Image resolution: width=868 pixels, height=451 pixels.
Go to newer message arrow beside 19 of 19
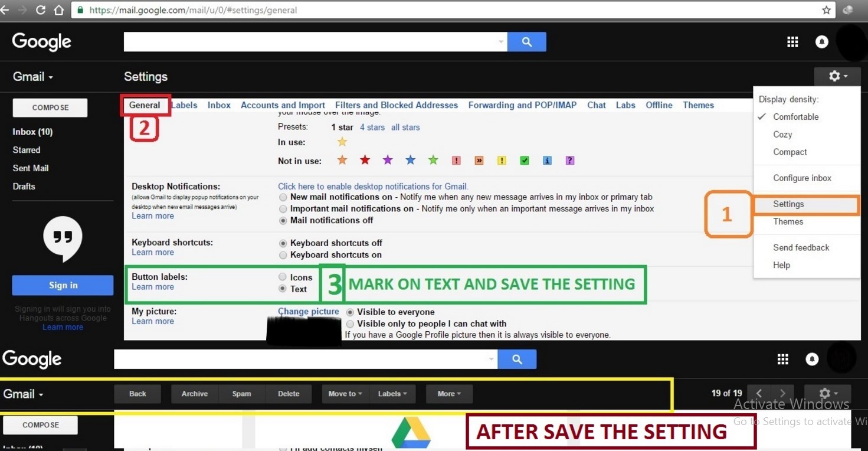pyautogui.click(x=759, y=393)
